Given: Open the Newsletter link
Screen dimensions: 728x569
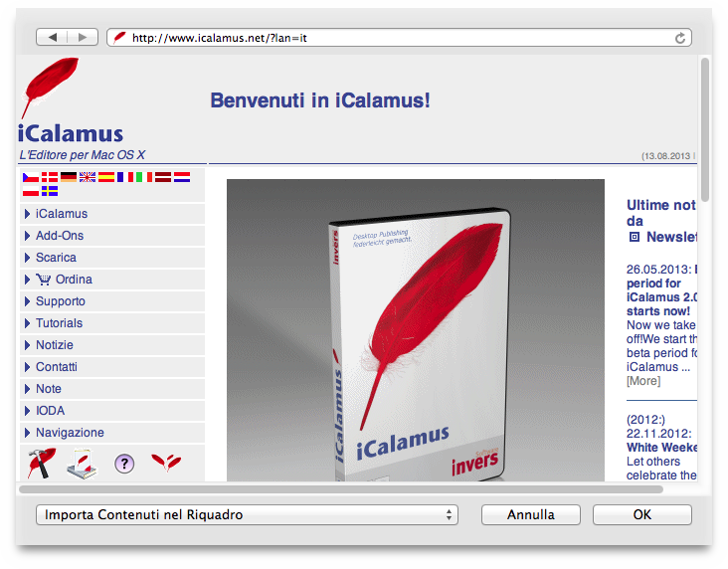Looking at the screenshot, I should 672,237.
